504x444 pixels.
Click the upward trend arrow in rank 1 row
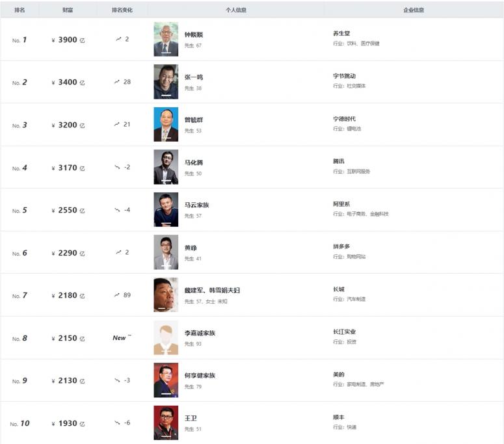[x=118, y=39]
